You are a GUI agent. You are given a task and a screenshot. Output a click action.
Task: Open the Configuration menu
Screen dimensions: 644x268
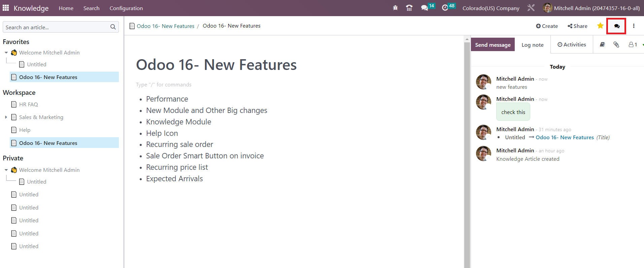[x=126, y=8]
